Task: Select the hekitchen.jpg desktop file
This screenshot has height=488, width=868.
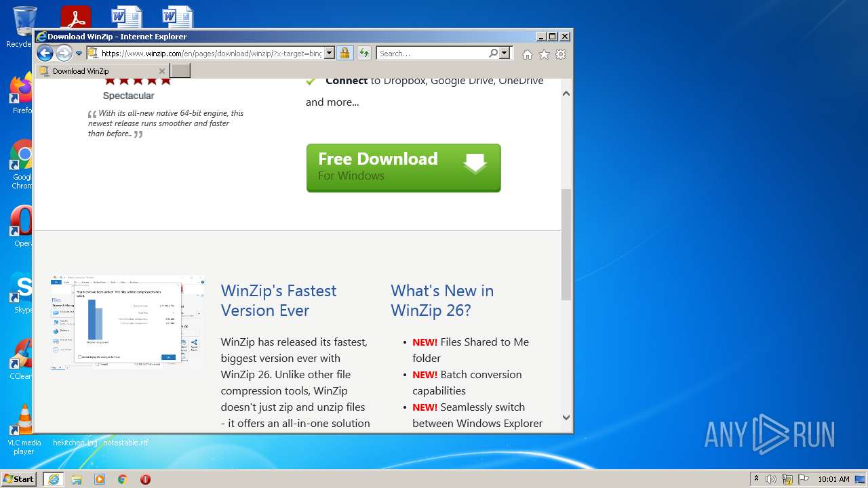Action: [75, 443]
